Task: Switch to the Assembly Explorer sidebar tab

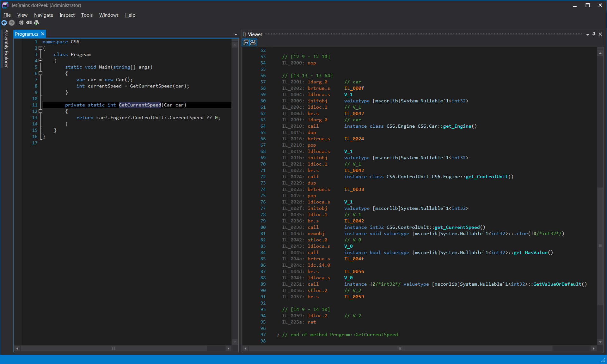Action: click(x=6, y=47)
